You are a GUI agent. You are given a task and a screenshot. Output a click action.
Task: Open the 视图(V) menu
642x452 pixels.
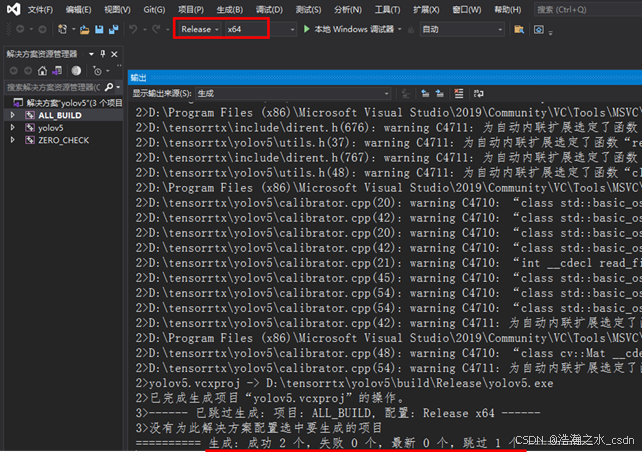[117, 9]
